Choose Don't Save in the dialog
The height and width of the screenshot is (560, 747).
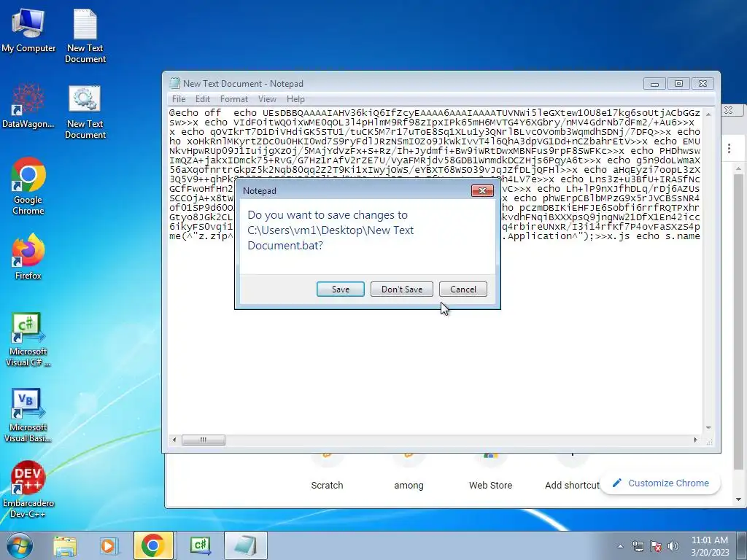(x=402, y=289)
